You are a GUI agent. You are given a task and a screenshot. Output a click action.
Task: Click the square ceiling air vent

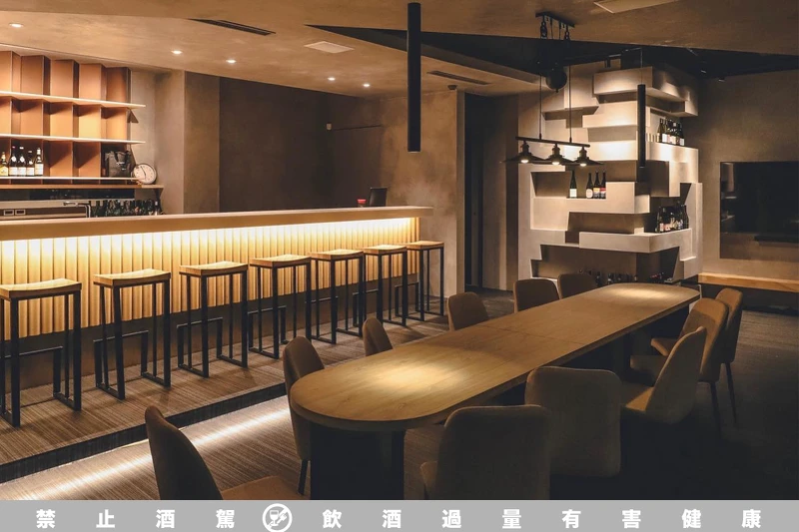[329, 47]
